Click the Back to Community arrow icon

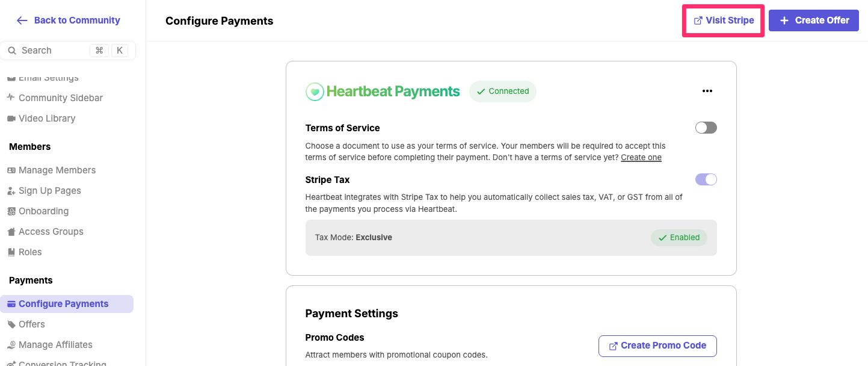pyautogui.click(x=22, y=20)
